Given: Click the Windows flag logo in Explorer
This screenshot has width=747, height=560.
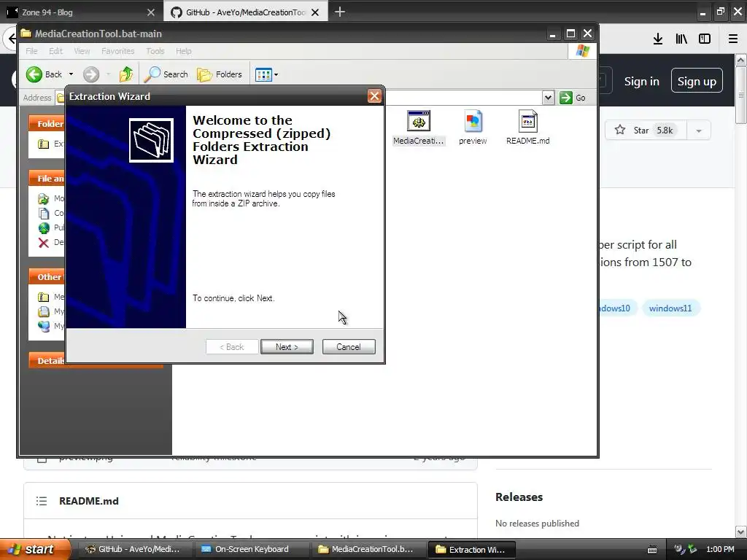Looking at the screenshot, I should pos(582,51).
